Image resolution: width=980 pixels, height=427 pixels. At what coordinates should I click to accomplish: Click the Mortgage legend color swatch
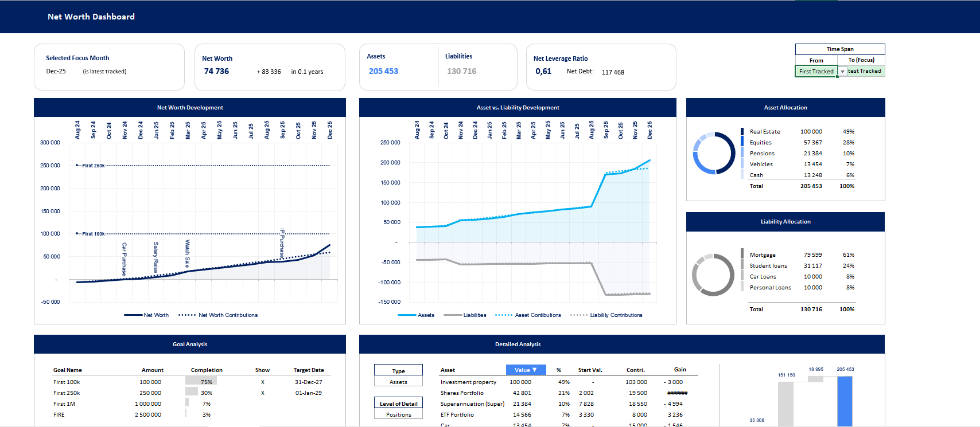pyautogui.click(x=742, y=254)
